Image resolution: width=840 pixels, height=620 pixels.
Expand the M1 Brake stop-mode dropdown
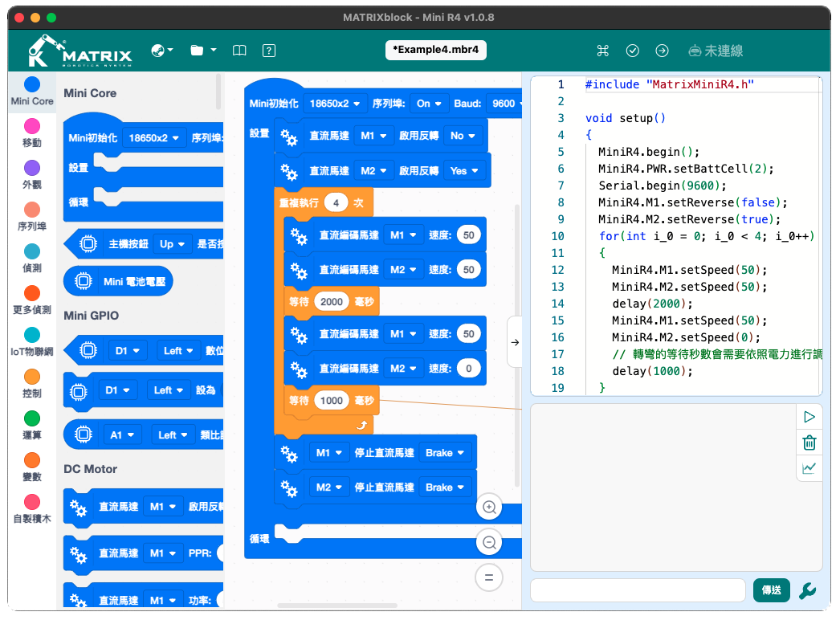[445, 453]
